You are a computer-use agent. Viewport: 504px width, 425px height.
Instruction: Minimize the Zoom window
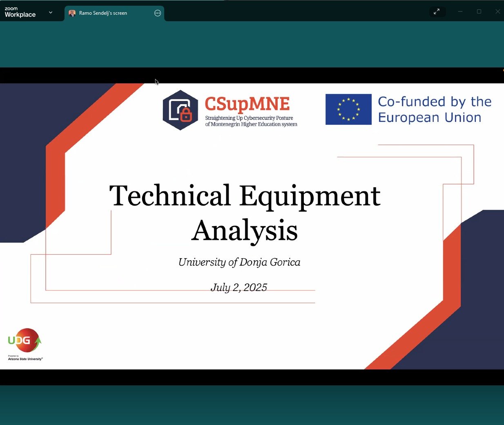pyautogui.click(x=460, y=11)
